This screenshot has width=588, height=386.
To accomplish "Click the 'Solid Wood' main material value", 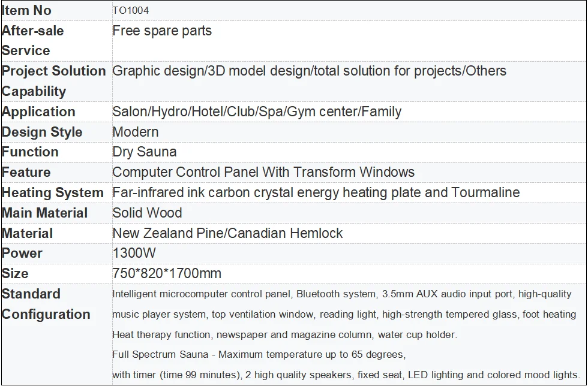I will [147, 213].
